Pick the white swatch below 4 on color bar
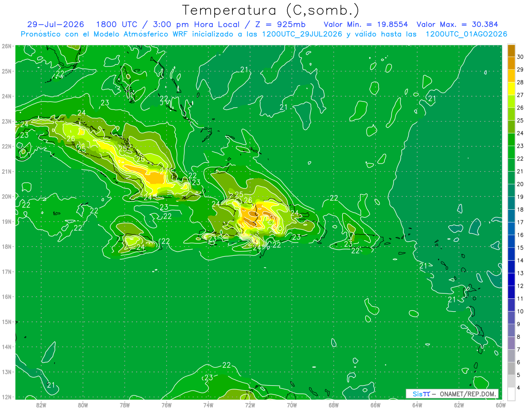532x411 pixels. (x=511, y=394)
